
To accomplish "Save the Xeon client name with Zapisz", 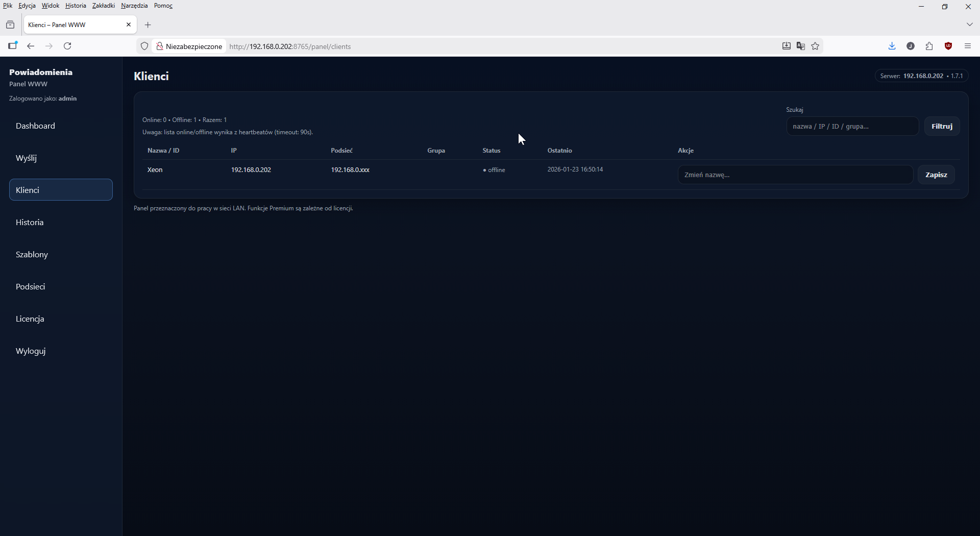I will 936,174.
